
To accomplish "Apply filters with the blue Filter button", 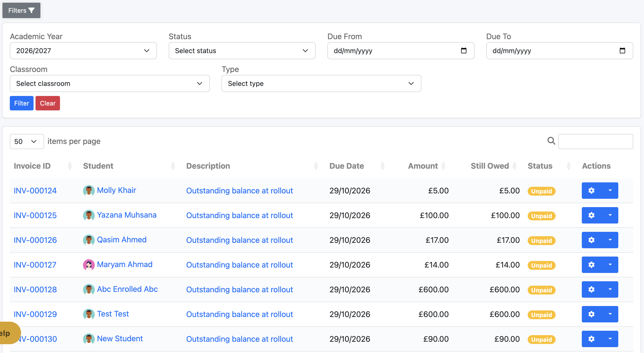I will [22, 103].
